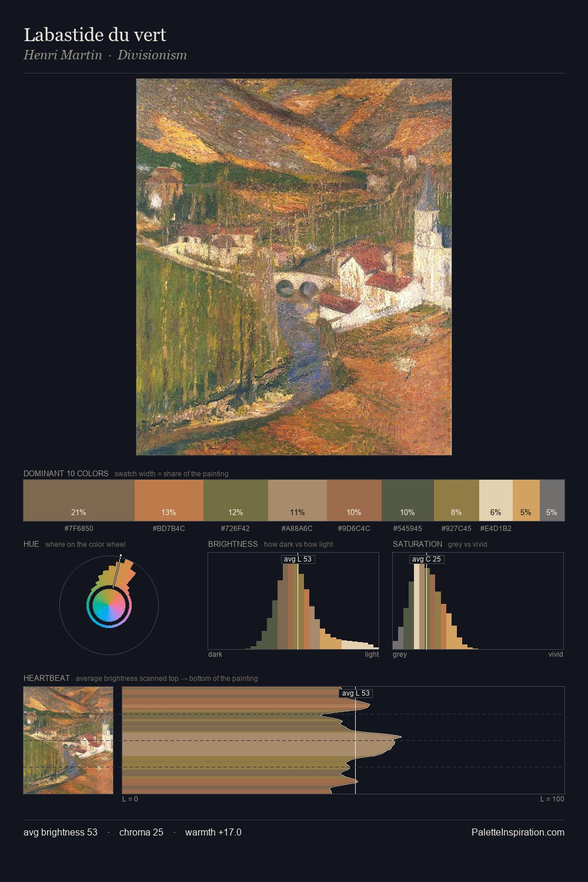The width and height of the screenshot is (588, 882).
Task: Click the title 'Labastide du vert'
Action: tap(95, 35)
